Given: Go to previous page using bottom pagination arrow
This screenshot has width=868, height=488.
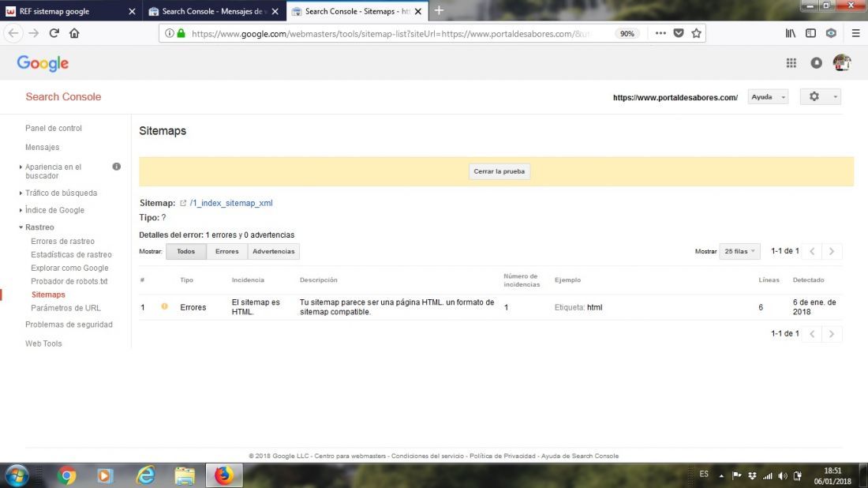Looking at the screenshot, I should [812, 334].
